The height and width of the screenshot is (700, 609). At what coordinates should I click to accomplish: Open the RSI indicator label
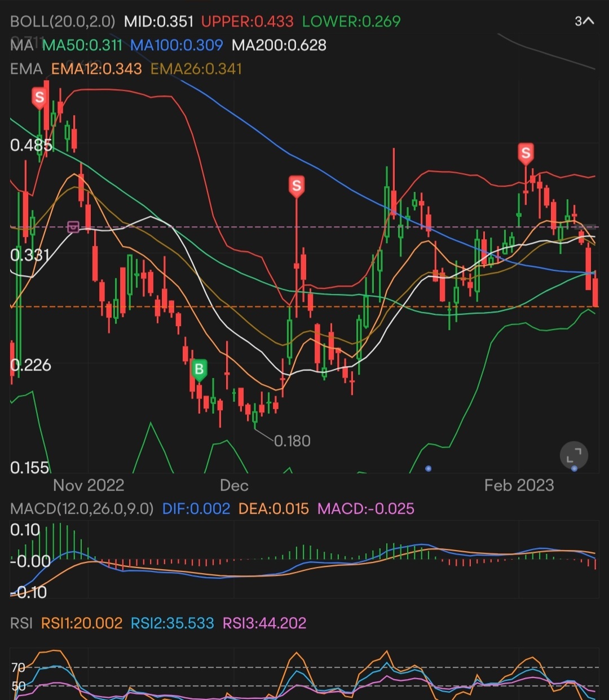point(21,623)
